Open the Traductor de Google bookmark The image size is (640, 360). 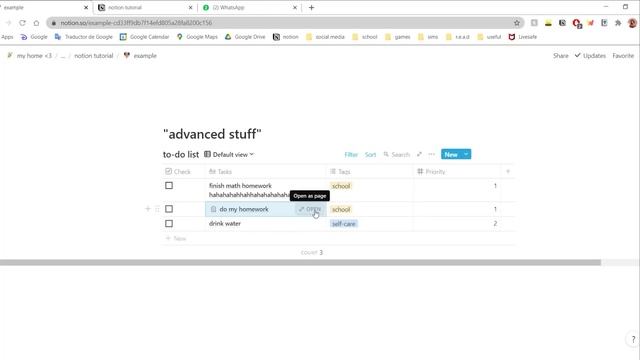tap(84, 37)
